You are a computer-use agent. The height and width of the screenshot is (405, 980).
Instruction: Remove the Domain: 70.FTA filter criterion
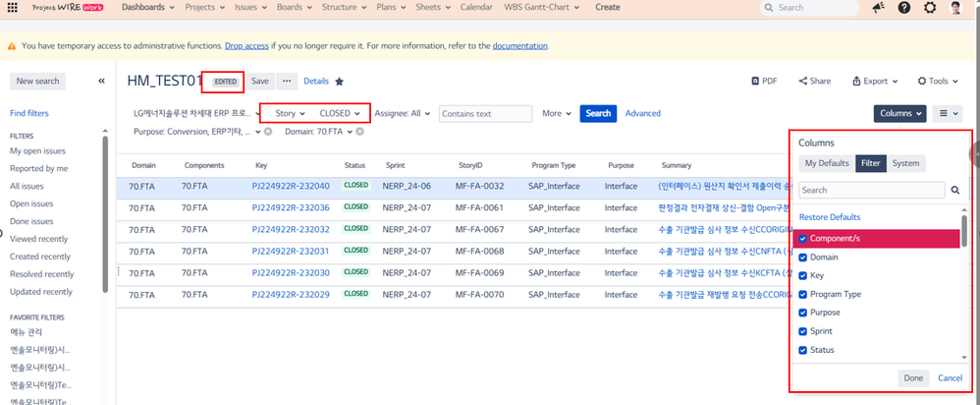360,131
